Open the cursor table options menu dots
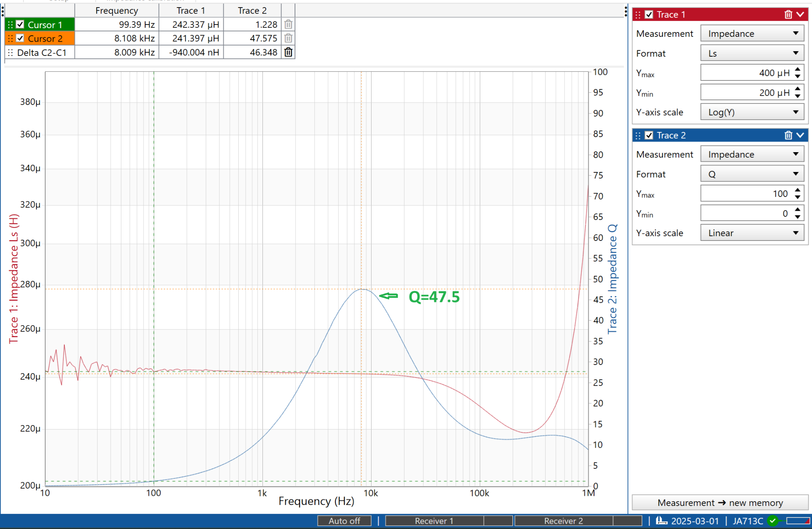The image size is (812, 529). point(3,11)
